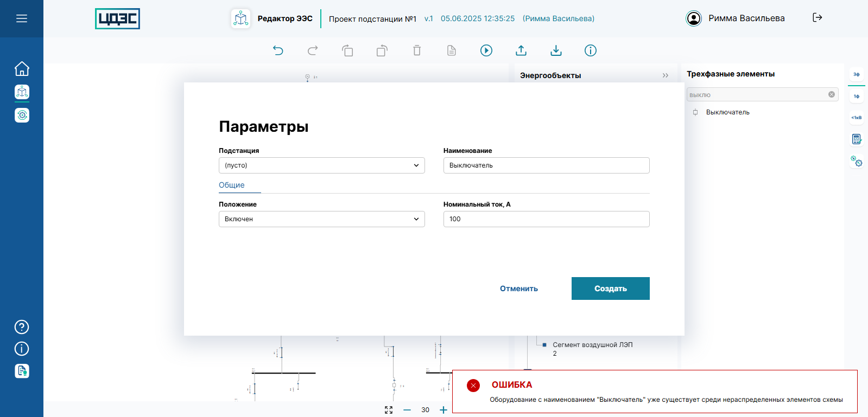Click the logout icon

click(x=817, y=18)
